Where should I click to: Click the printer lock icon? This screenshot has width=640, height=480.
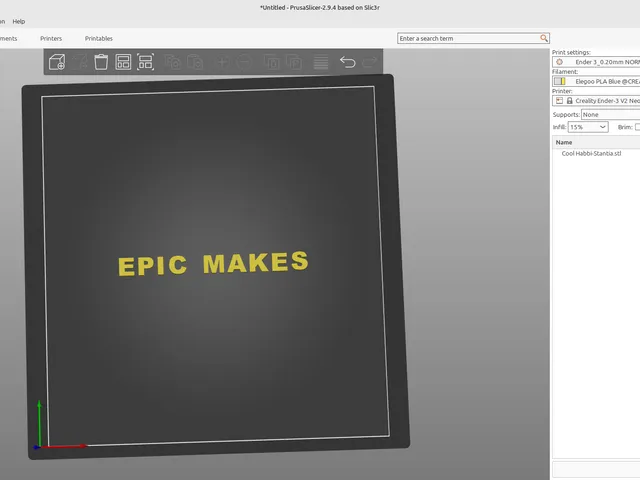pyautogui.click(x=569, y=100)
